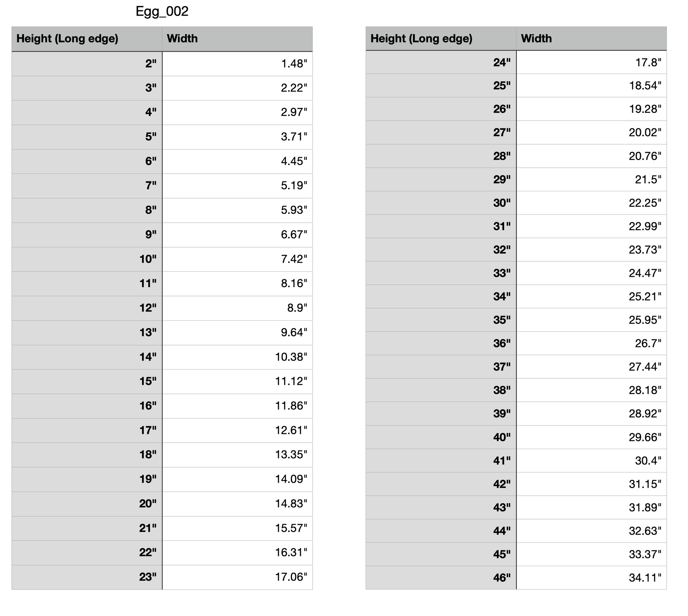
Task: Select the cell showing 30.4"
Action: pyautogui.click(x=591, y=460)
